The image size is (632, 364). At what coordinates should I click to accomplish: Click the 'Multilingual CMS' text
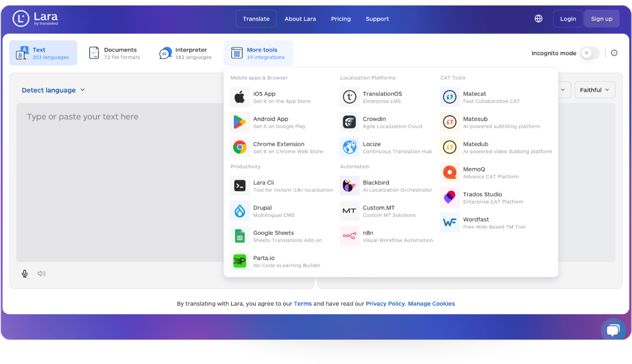[x=274, y=215]
